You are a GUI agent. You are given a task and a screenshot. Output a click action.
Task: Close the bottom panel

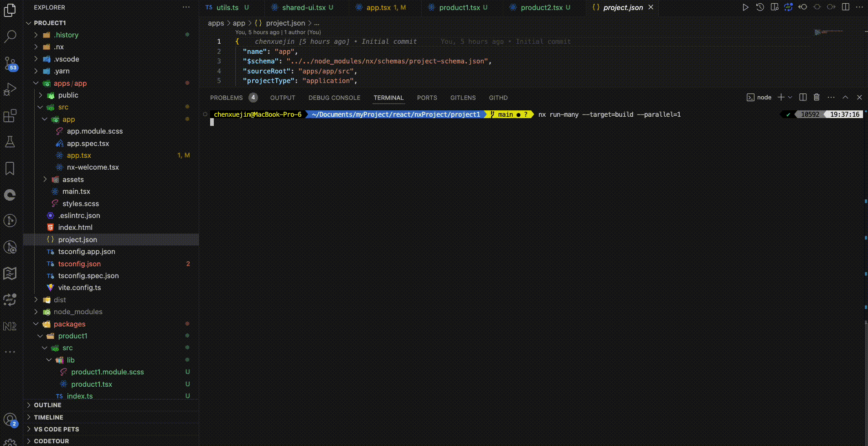[x=859, y=97]
